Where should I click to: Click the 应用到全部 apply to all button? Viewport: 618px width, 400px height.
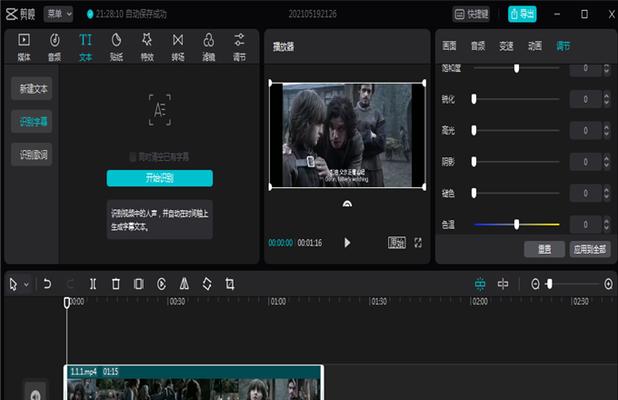[x=590, y=249]
